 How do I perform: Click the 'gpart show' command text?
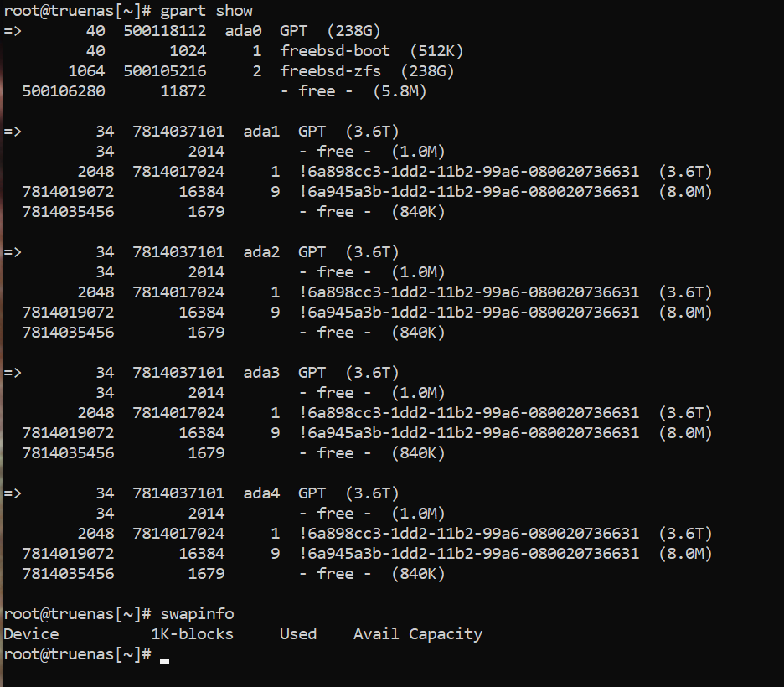(207, 11)
